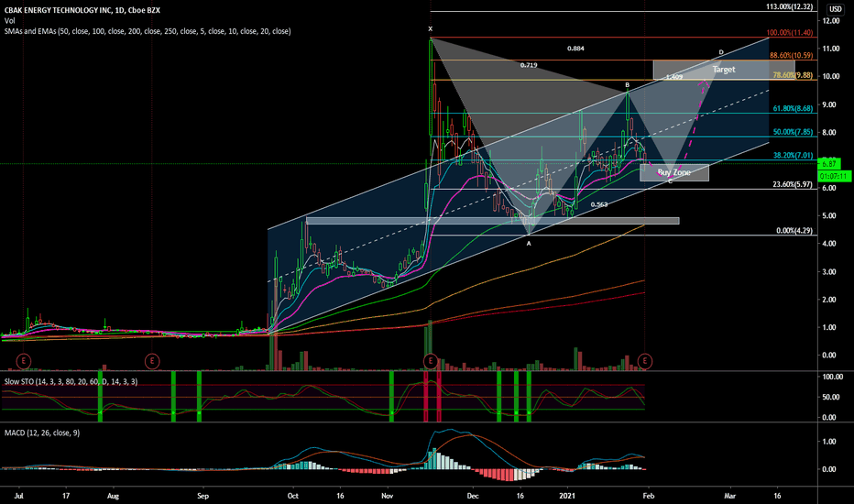The height and width of the screenshot is (504, 854).
Task: Click the Sep label on the time axis
Action: click(x=203, y=497)
